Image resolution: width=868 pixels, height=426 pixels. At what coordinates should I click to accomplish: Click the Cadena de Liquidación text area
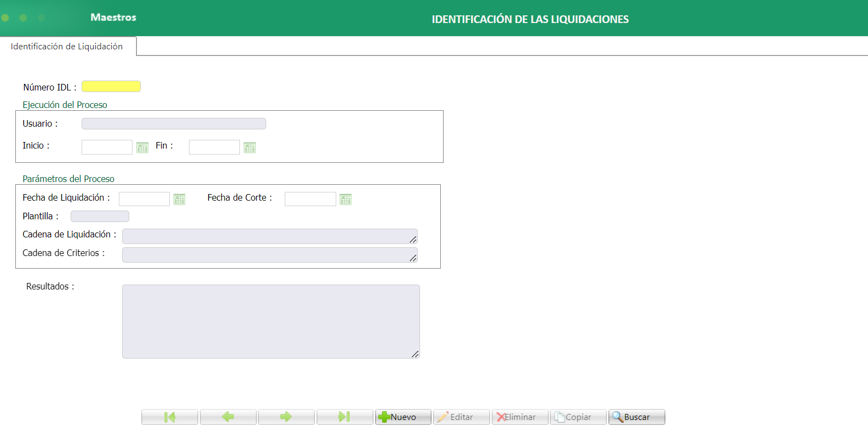tap(270, 236)
